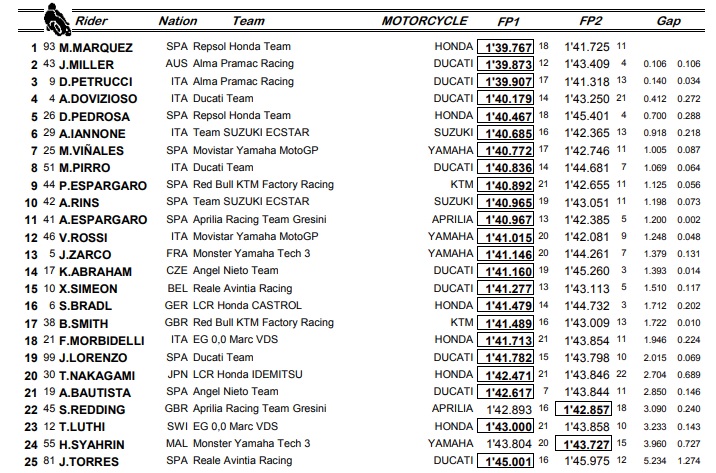Click the KTM cell in P.ESPARGARO's row
Screen dimensions: 716x473
pyautogui.click(x=461, y=185)
